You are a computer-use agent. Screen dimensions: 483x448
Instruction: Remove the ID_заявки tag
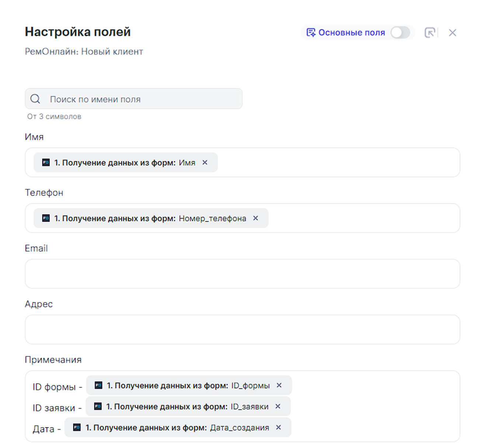pyautogui.click(x=278, y=406)
